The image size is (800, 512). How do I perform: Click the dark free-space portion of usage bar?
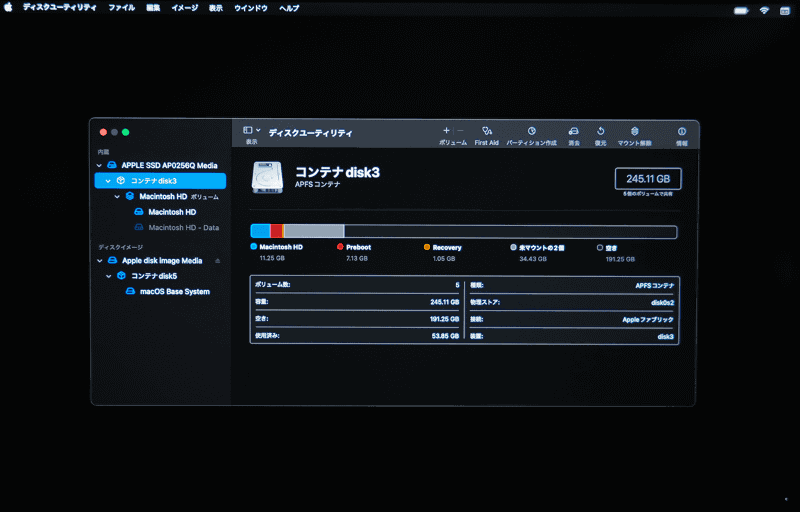pos(510,232)
